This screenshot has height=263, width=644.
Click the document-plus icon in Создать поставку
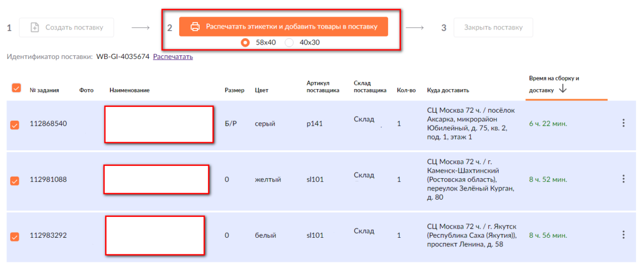tap(35, 27)
